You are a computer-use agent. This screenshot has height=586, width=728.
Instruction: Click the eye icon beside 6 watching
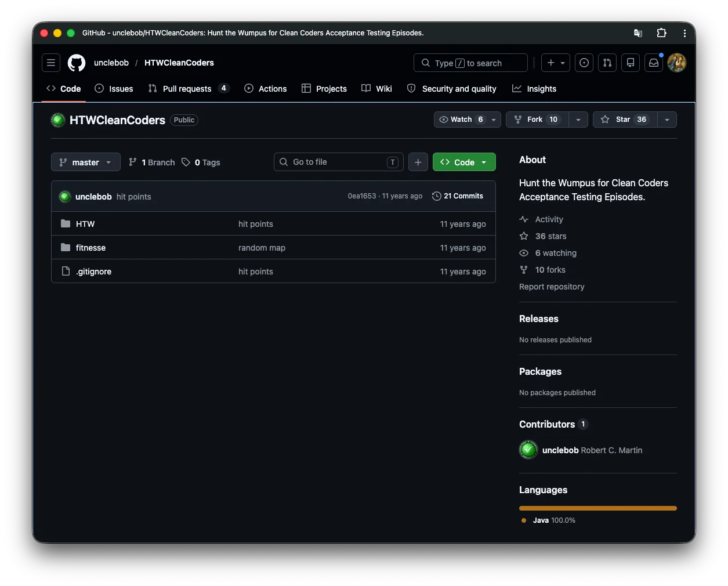tap(524, 253)
